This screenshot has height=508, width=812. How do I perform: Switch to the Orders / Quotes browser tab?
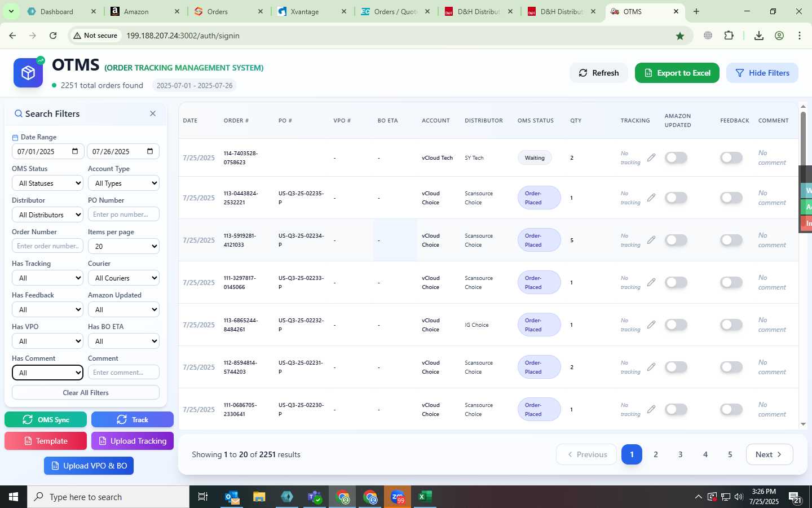[395, 11]
